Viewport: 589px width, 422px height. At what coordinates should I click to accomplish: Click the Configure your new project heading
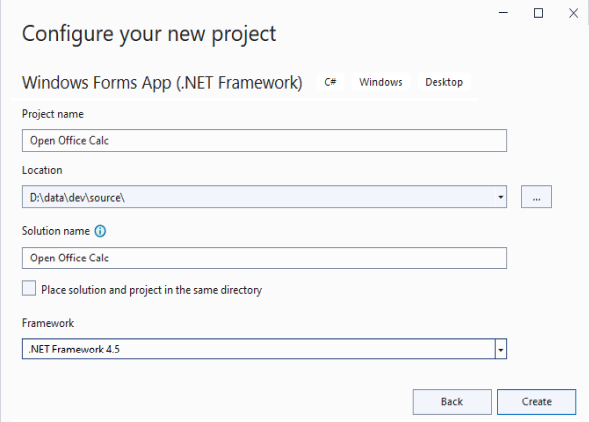[149, 35]
